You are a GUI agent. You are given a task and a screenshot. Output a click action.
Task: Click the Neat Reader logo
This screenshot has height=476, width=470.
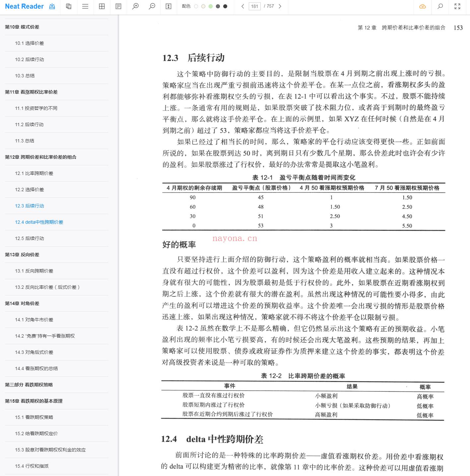click(24, 6)
